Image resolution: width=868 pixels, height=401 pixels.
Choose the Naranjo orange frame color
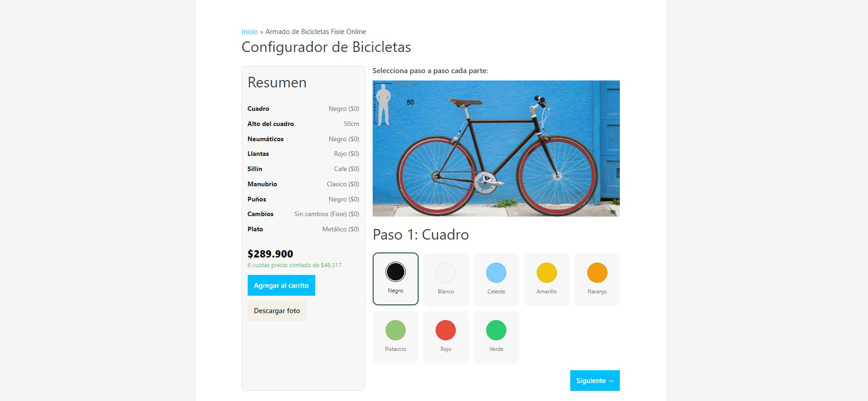click(x=597, y=280)
